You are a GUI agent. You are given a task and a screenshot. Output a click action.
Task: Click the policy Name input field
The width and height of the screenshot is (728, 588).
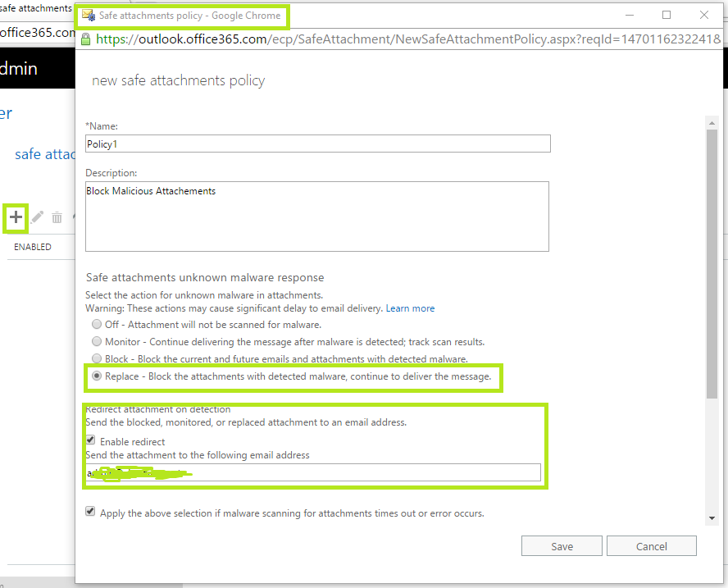(318, 144)
